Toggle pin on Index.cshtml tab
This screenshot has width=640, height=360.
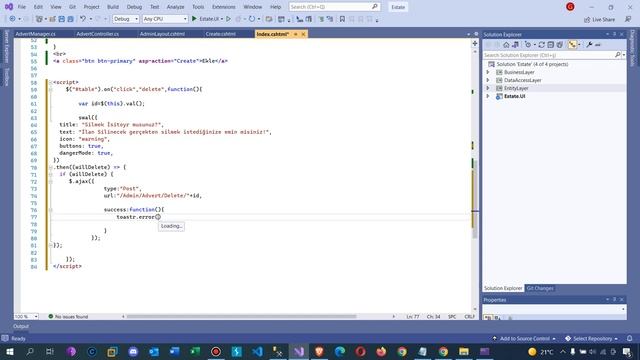[296, 34]
